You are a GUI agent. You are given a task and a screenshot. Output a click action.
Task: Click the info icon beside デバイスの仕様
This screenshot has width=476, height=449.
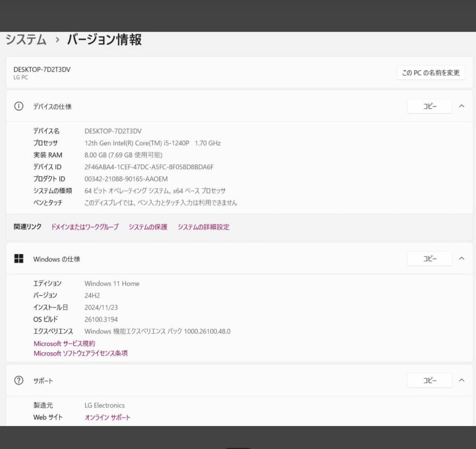[x=19, y=106]
